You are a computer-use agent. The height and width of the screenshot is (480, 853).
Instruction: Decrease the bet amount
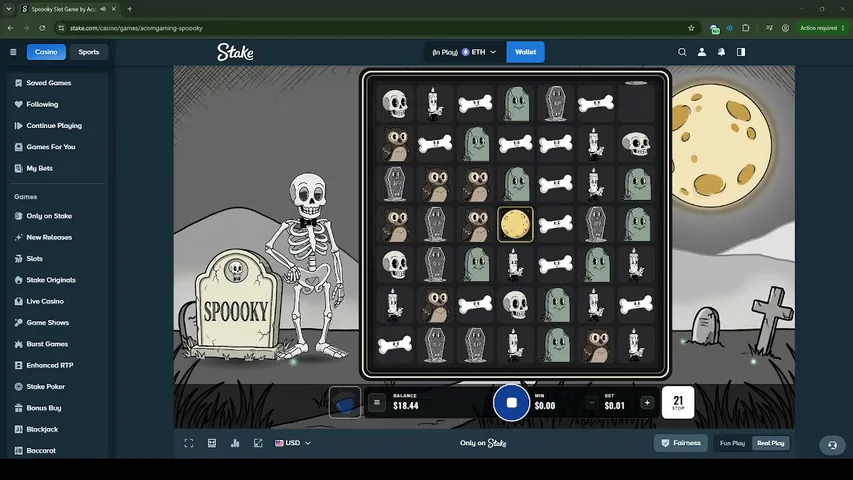pos(591,403)
